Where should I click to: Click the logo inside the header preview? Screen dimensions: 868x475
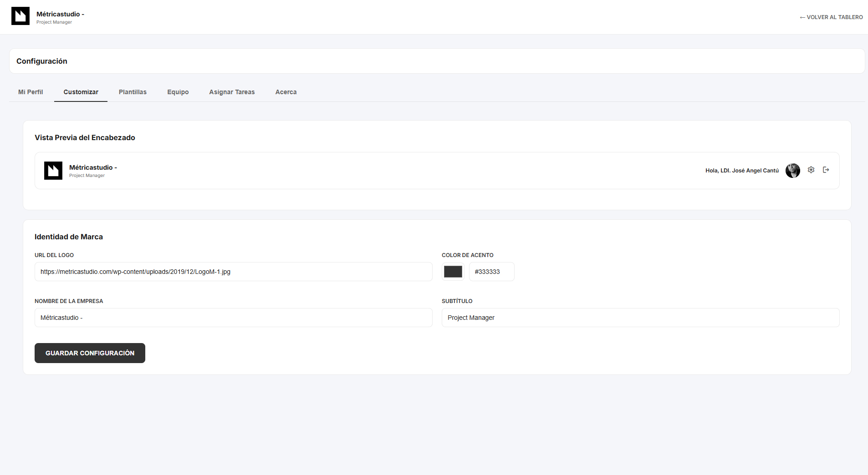point(53,171)
